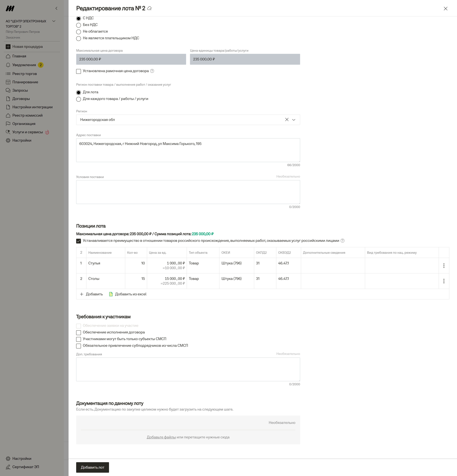457x476 pixels.
Task: Select the Без НДС radio option
Action: pyautogui.click(x=78, y=25)
